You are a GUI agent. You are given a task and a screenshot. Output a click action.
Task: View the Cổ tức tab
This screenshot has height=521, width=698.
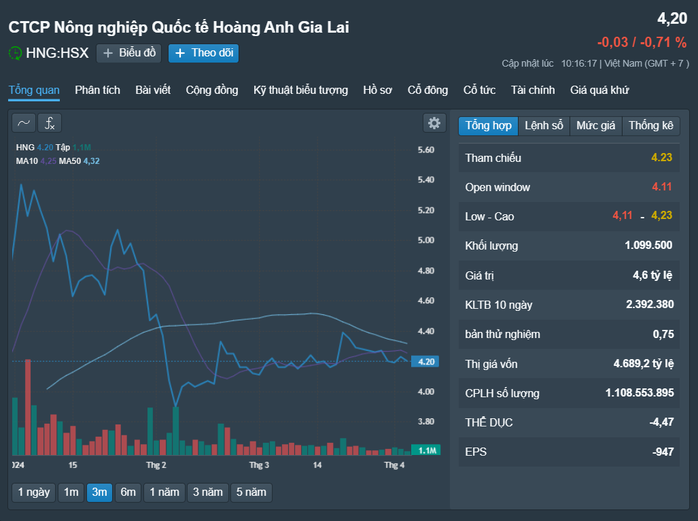[x=479, y=90]
